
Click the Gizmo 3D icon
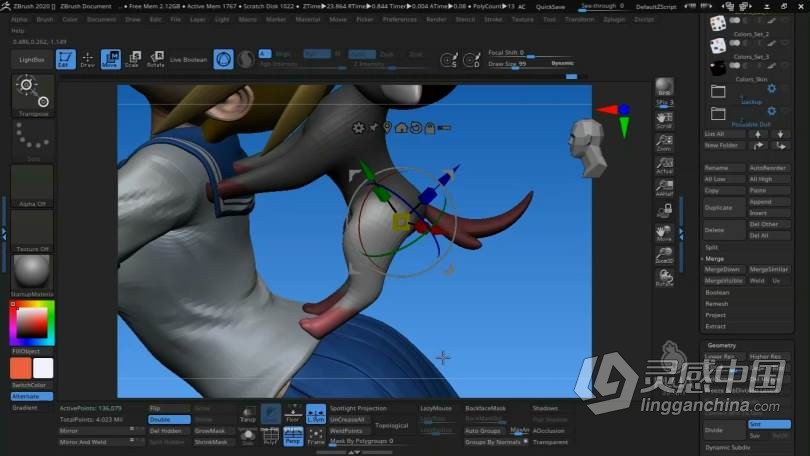[223, 59]
